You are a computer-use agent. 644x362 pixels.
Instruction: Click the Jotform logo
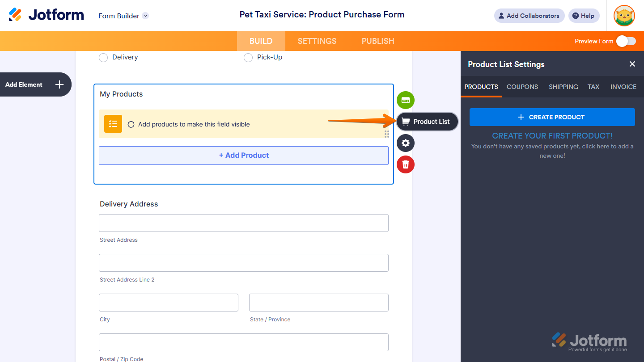pyautogui.click(x=46, y=15)
